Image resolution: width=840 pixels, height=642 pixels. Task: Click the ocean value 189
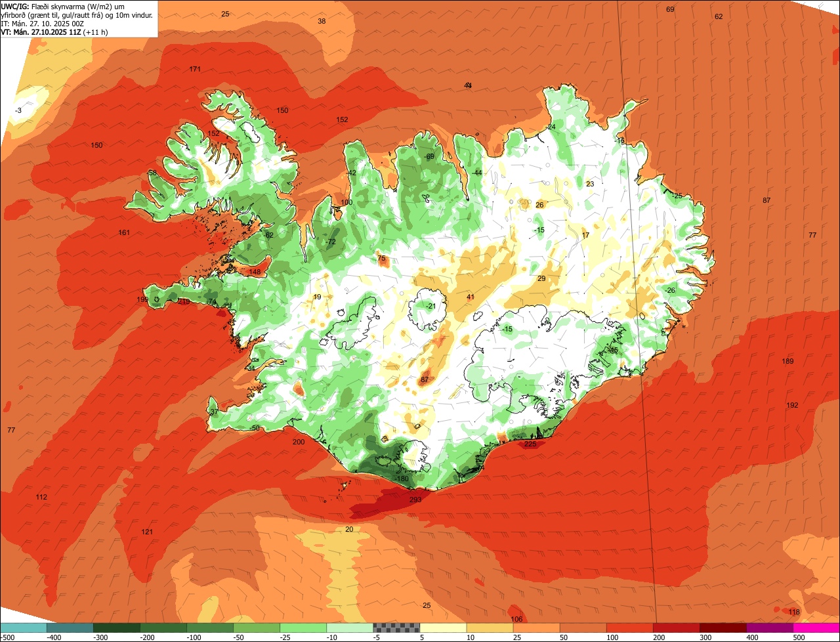pyautogui.click(x=787, y=361)
